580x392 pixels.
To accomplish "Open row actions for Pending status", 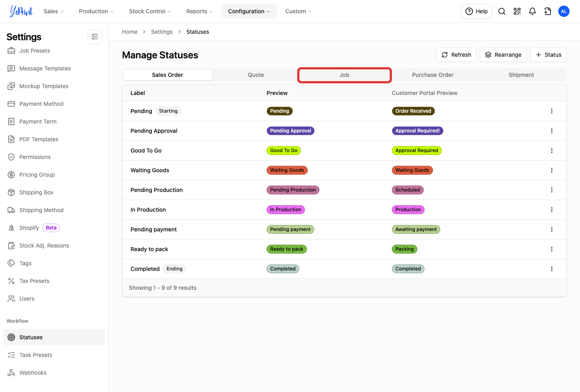I will pos(552,111).
